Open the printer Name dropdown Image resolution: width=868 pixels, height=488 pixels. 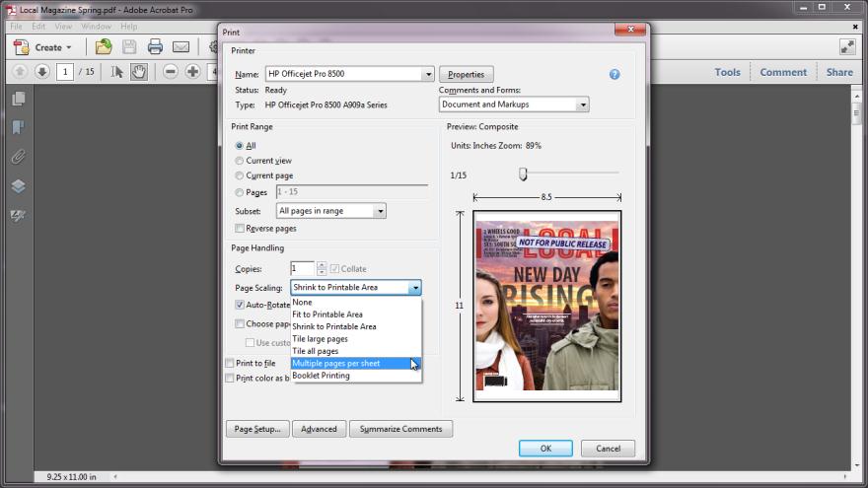[x=428, y=74]
